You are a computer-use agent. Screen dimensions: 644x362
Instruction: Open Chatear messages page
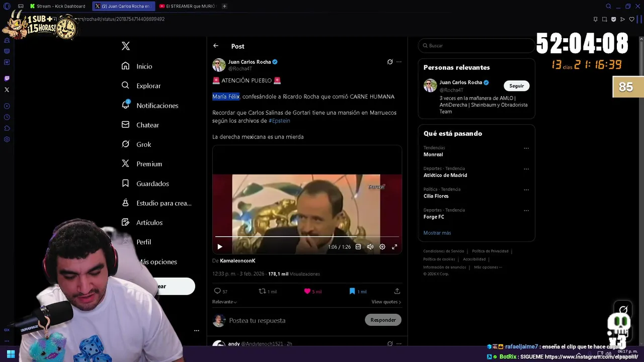(x=140, y=125)
